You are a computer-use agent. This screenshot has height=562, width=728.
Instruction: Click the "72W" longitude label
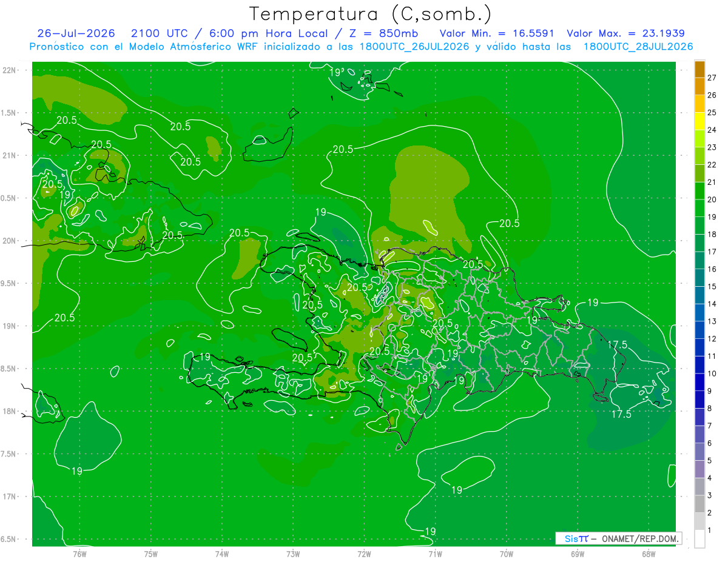coord(364,554)
